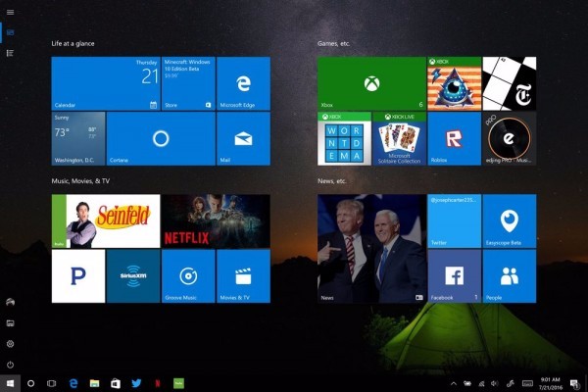The image size is (588, 392).
Task: Open the Facebook tile
Action: [x=454, y=276]
